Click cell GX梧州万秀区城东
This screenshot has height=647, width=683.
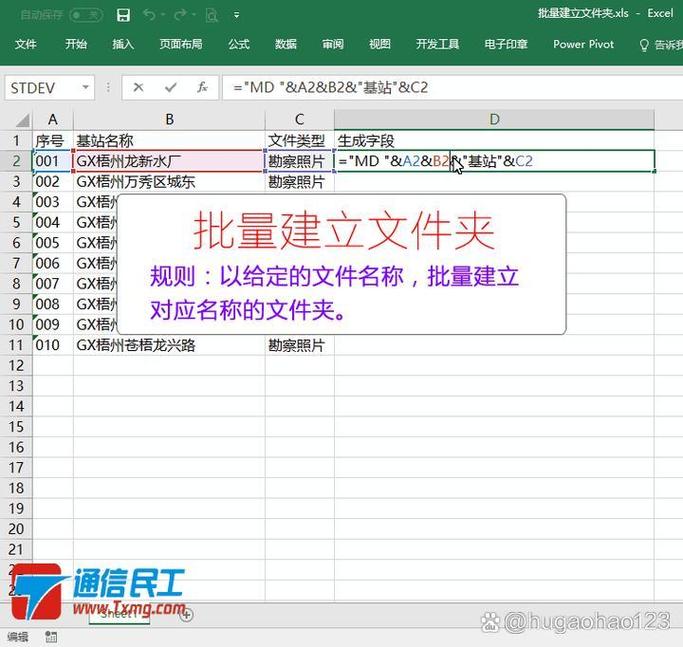pos(169,182)
